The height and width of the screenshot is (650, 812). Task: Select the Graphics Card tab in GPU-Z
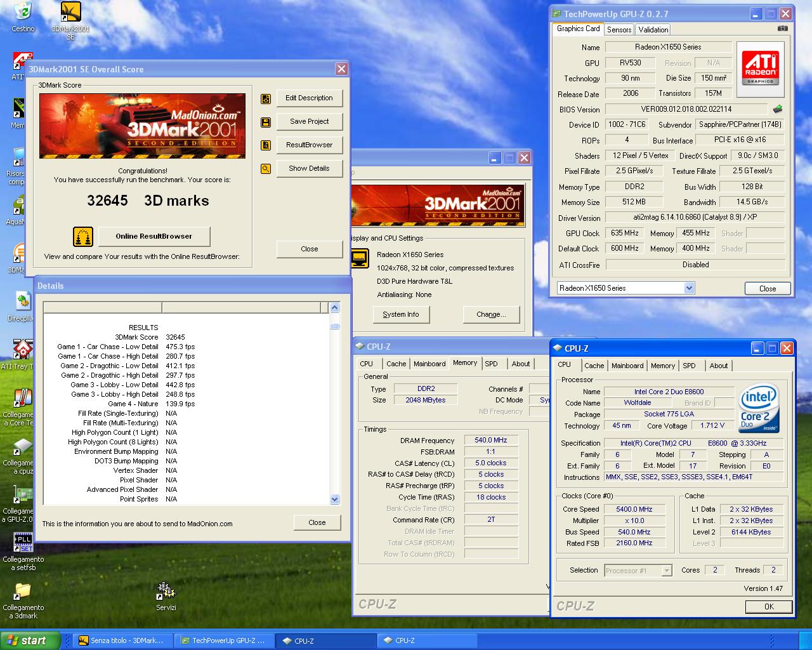578,29
